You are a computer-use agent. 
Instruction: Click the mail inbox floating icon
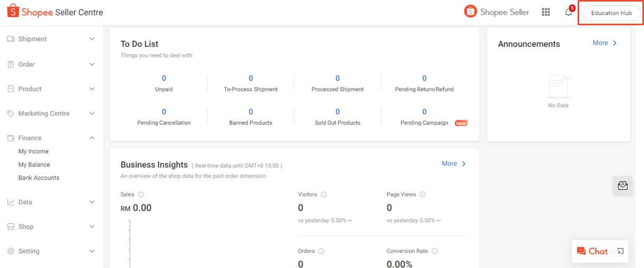(622, 185)
